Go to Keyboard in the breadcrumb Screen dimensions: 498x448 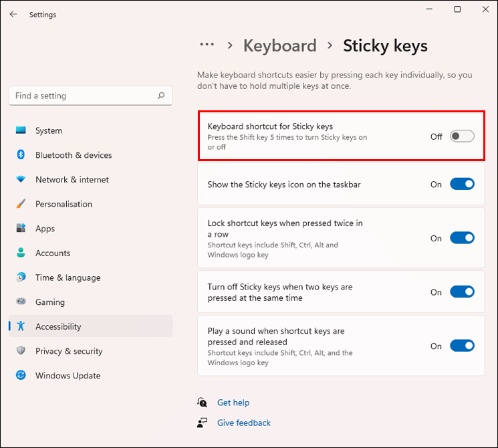[279, 45]
